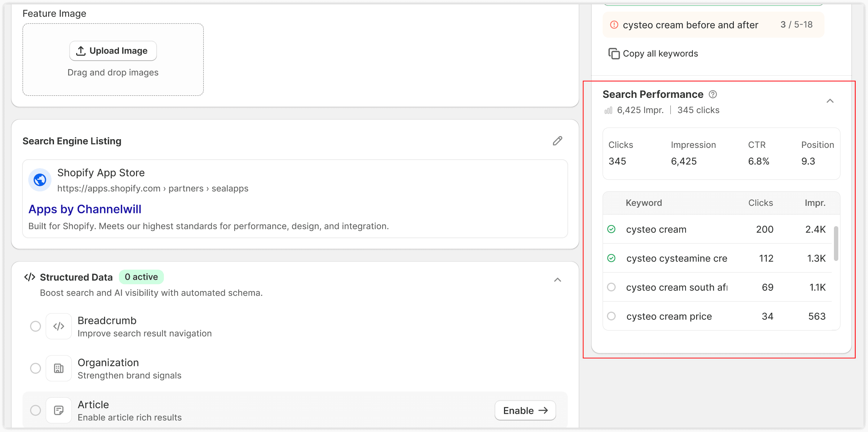Select the Organization schema radio button

pyautogui.click(x=36, y=368)
